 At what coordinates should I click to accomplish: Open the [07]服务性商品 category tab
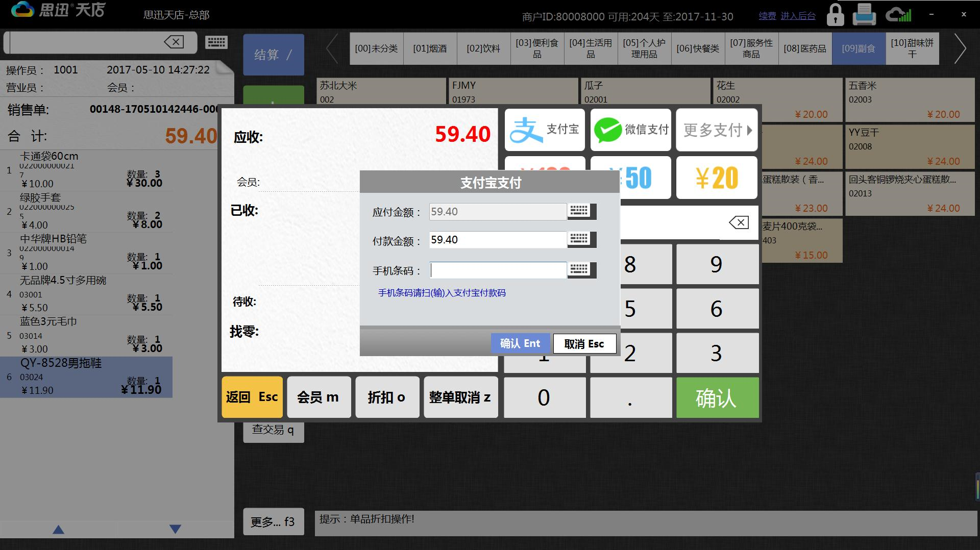tap(751, 48)
